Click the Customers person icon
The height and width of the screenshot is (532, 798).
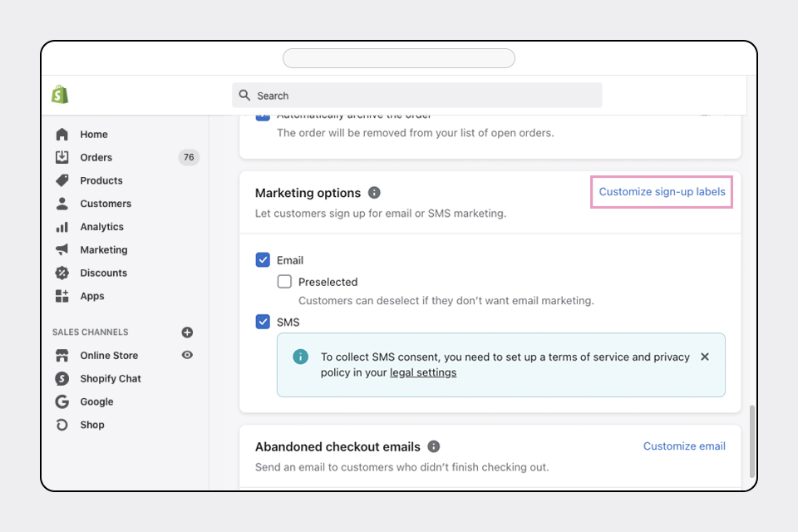62,204
